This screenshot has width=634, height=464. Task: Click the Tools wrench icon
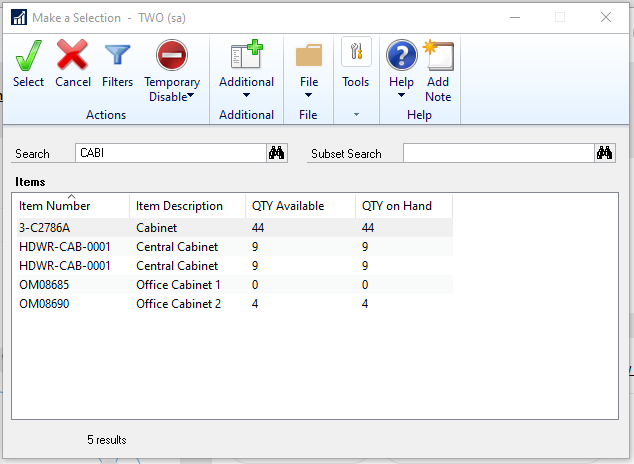pyautogui.click(x=356, y=52)
